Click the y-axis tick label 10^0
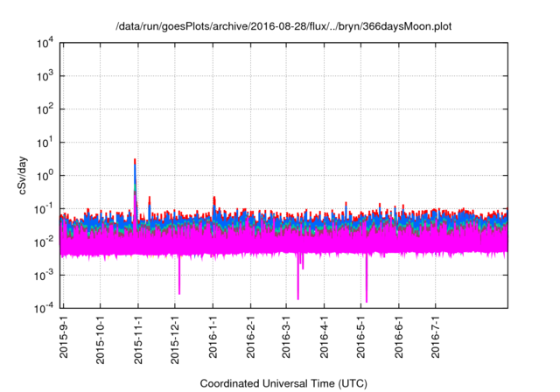 (44, 175)
